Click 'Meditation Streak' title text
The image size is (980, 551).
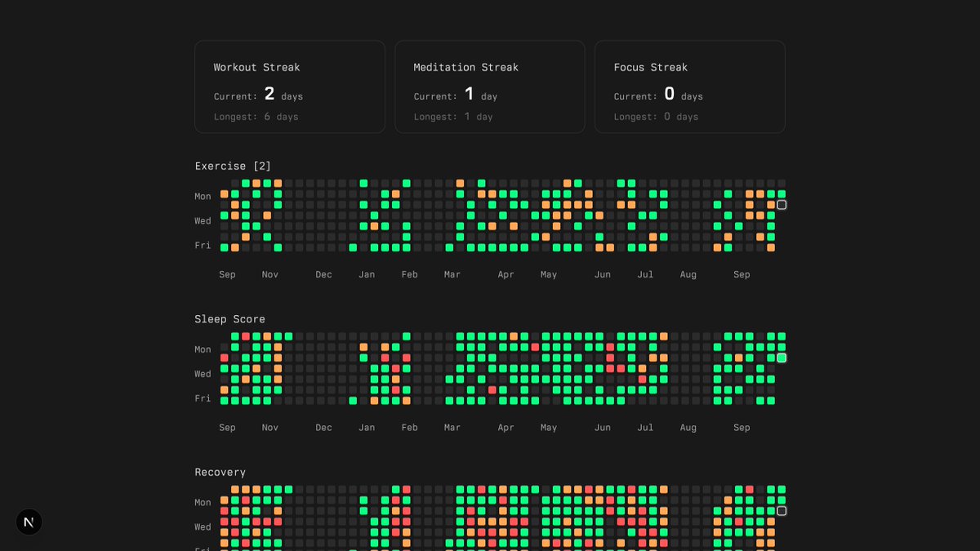tap(465, 67)
